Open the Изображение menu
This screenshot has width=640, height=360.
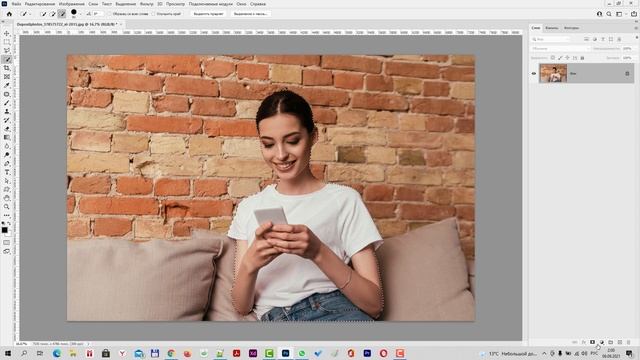click(x=72, y=4)
